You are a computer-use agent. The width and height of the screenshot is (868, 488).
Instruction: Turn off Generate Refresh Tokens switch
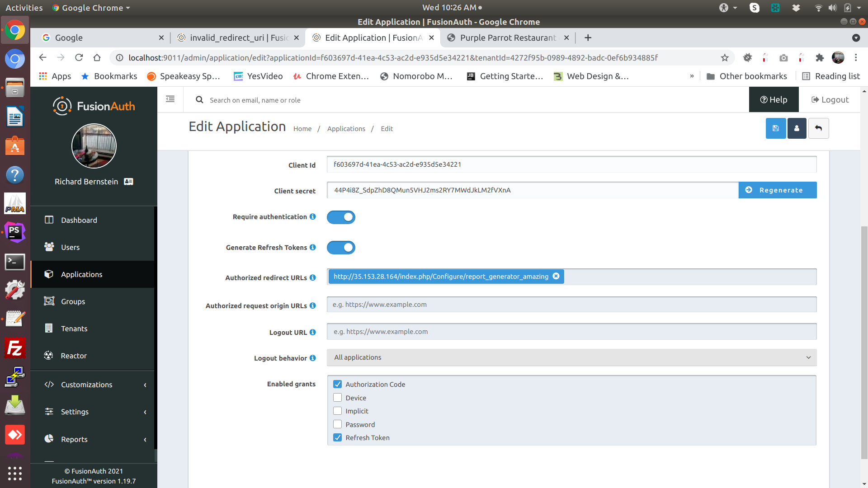pos(341,248)
